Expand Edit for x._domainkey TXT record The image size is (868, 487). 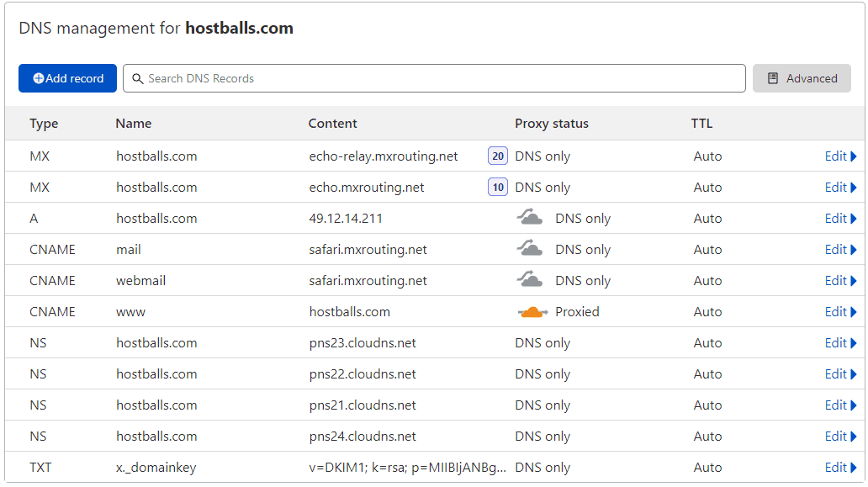point(840,467)
